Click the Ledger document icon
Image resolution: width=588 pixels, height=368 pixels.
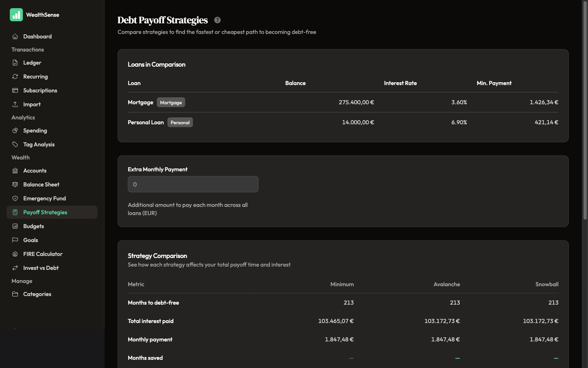click(x=15, y=63)
